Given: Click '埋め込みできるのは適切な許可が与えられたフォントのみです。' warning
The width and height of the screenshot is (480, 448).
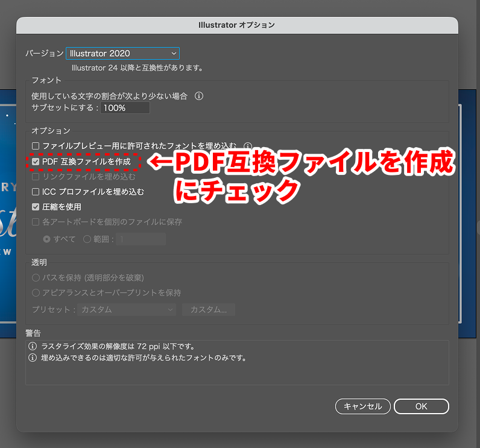Looking at the screenshot, I should [144, 358].
